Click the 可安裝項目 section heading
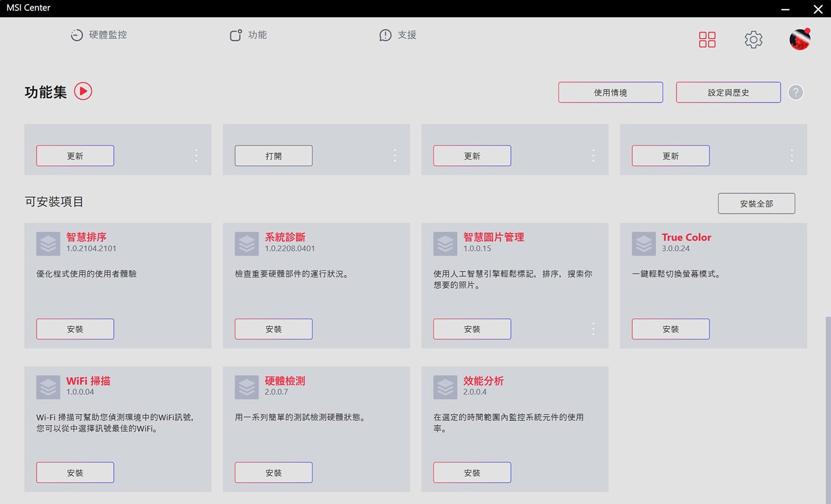The image size is (831, 504). [54, 202]
